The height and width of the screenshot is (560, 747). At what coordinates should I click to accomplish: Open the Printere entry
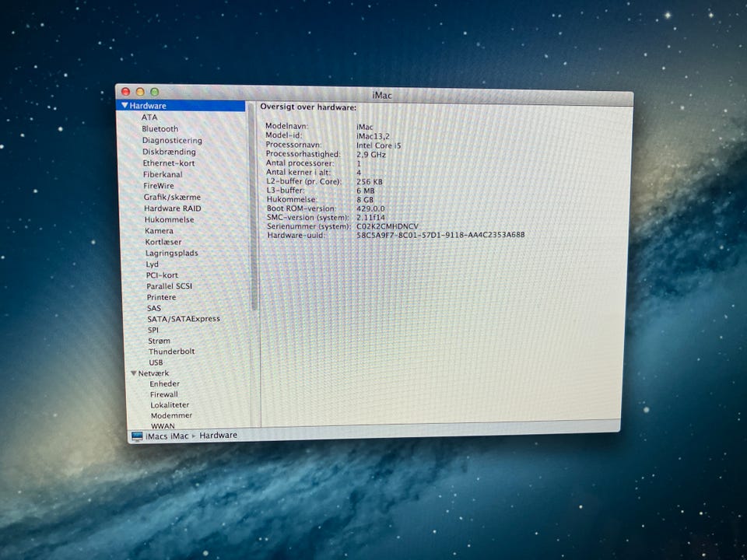[162, 297]
